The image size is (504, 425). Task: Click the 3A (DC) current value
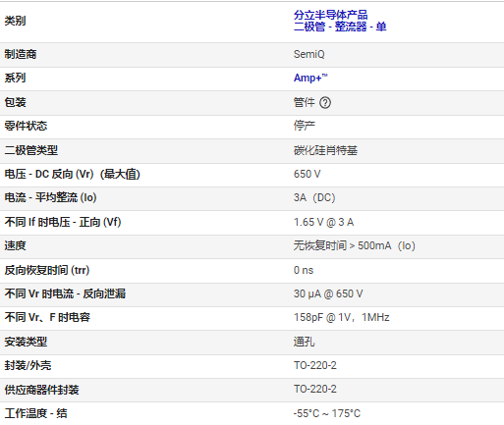pyautogui.click(x=314, y=197)
